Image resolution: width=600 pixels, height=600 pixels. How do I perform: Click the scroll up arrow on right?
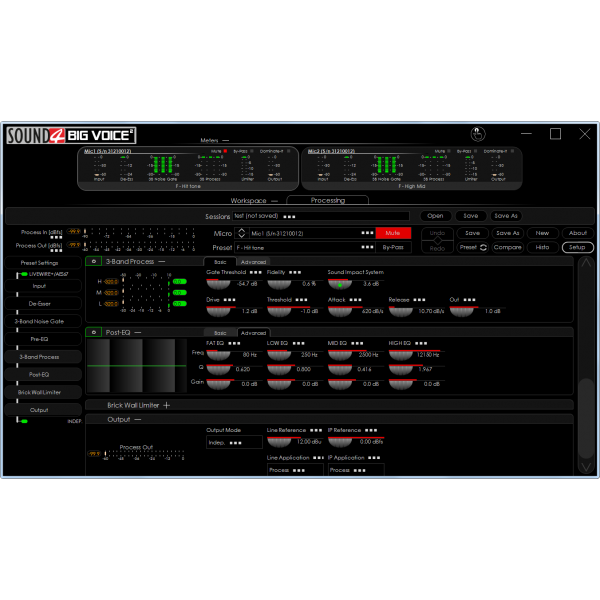point(586,263)
